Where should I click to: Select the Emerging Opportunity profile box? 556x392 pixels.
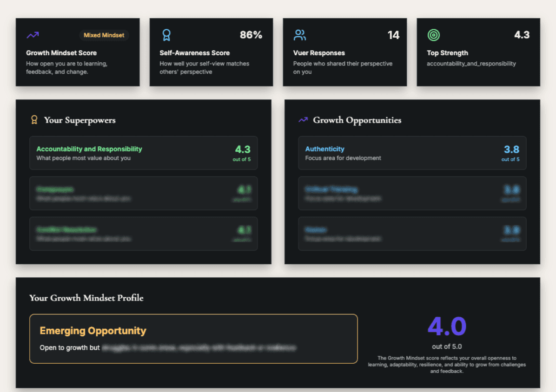193,339
